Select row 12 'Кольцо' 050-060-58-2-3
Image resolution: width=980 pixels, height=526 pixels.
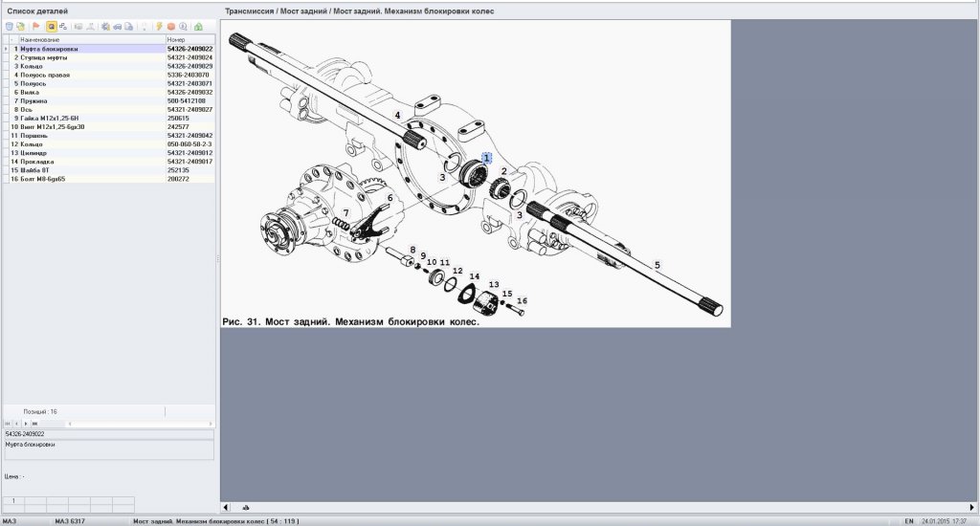109,144
